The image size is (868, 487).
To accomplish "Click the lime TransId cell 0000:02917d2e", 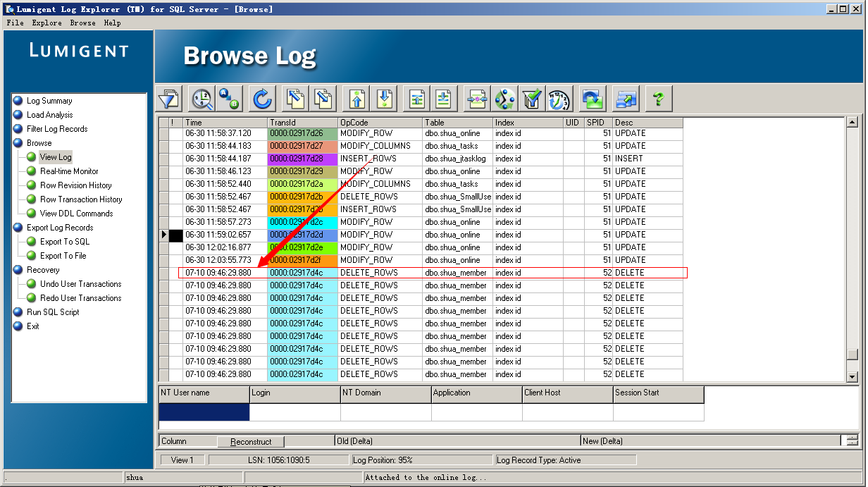I will pos(303,247).
